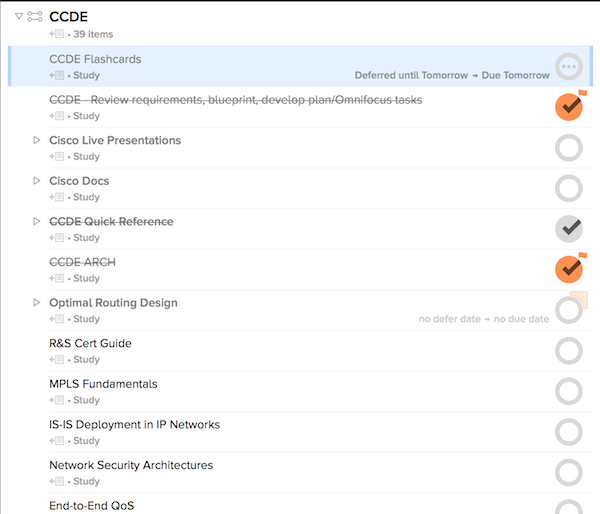600x514 pixels.
Task: Uncheck the CCDE Quick Reference task
Action: (569, 229)
